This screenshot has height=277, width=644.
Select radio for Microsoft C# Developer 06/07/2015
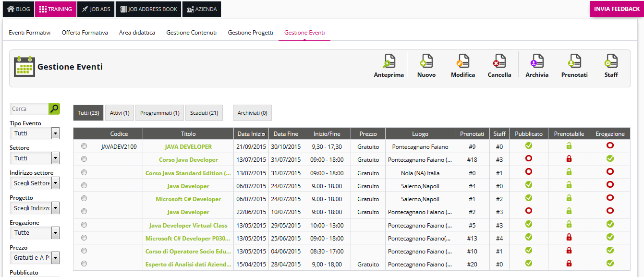point(84,198)
